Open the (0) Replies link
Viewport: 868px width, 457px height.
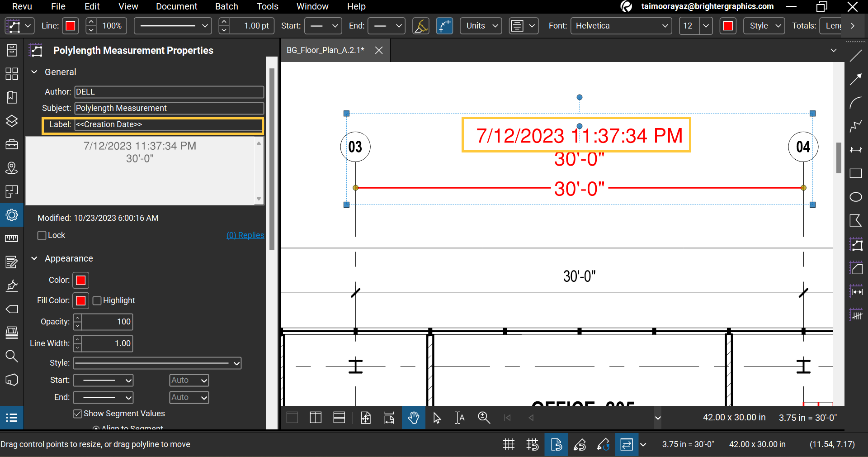pyautogui.click(x=245, y=235)
